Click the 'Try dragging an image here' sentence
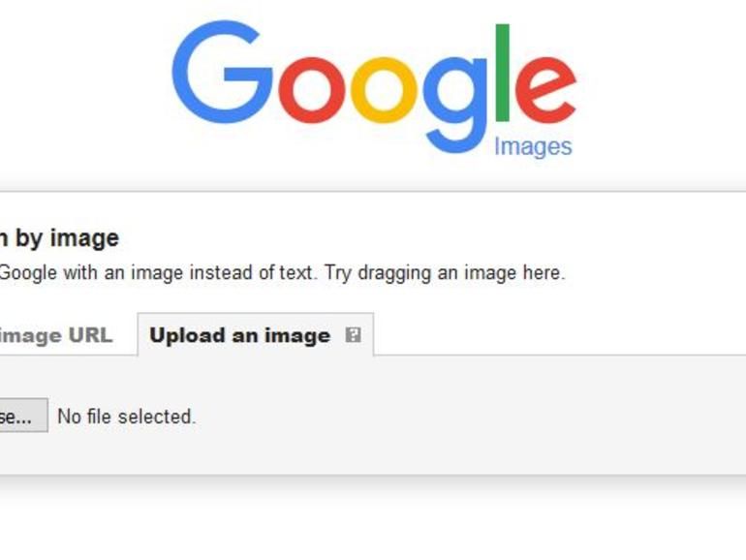Viewport: 746px width, 560px height. (x=445, y=272)
